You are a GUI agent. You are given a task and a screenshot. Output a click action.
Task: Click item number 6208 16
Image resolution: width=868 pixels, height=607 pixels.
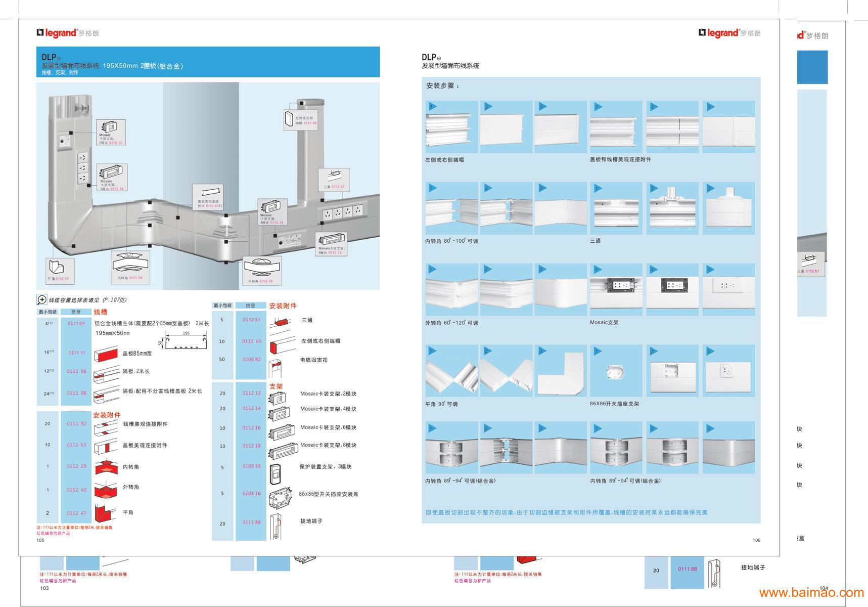(x=251, y=493)
